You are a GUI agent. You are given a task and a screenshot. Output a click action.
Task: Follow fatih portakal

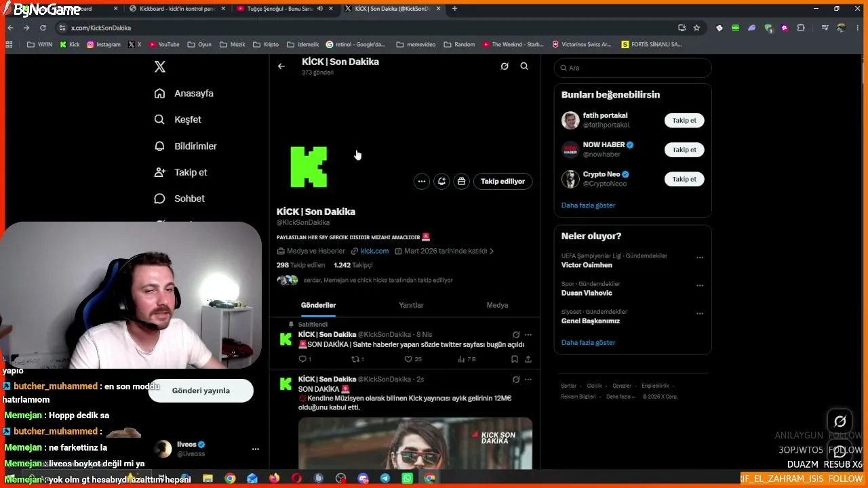(x=684, y=121)
